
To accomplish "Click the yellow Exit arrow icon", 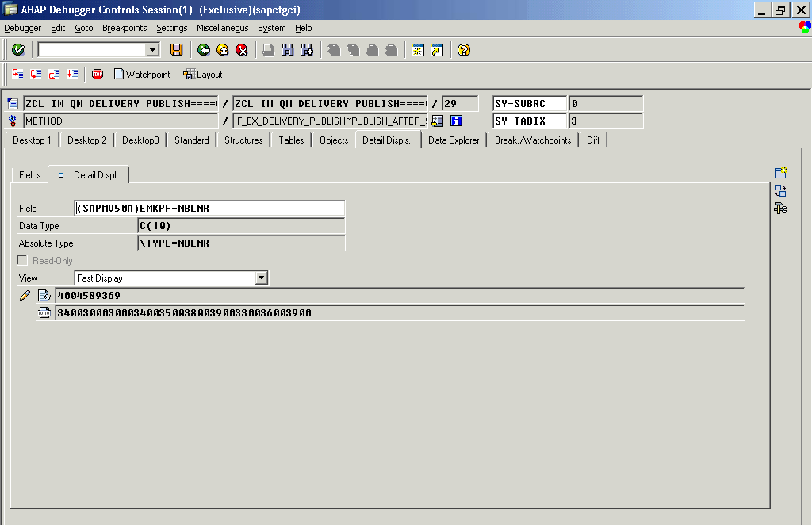I will pos(223,50).
